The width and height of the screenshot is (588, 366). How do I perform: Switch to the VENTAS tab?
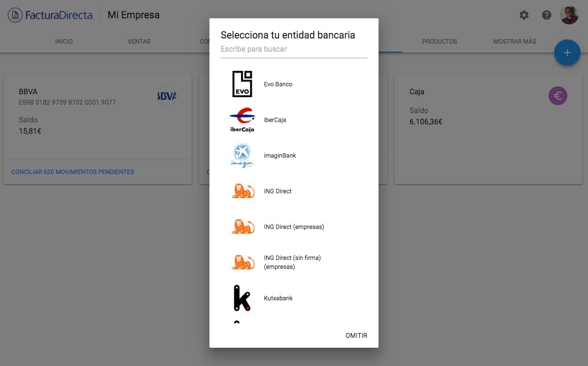(x=139, y=41)
